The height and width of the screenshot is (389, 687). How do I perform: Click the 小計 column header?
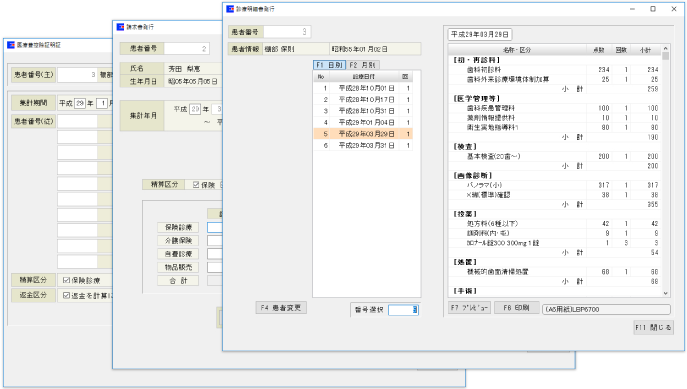tap(646, 50)
